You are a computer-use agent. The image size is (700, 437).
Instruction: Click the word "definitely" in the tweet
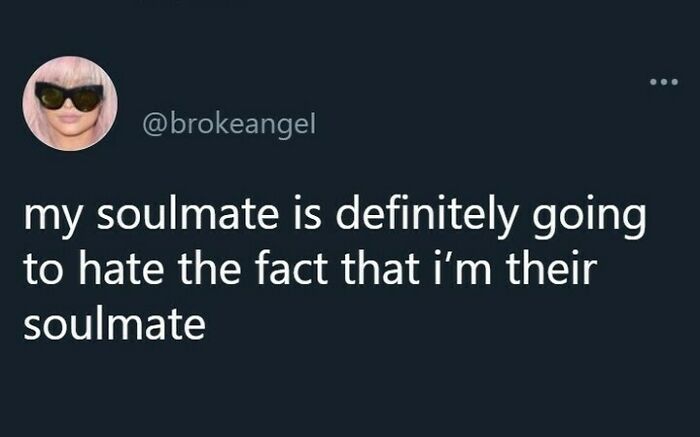click(x=425, y=215)
